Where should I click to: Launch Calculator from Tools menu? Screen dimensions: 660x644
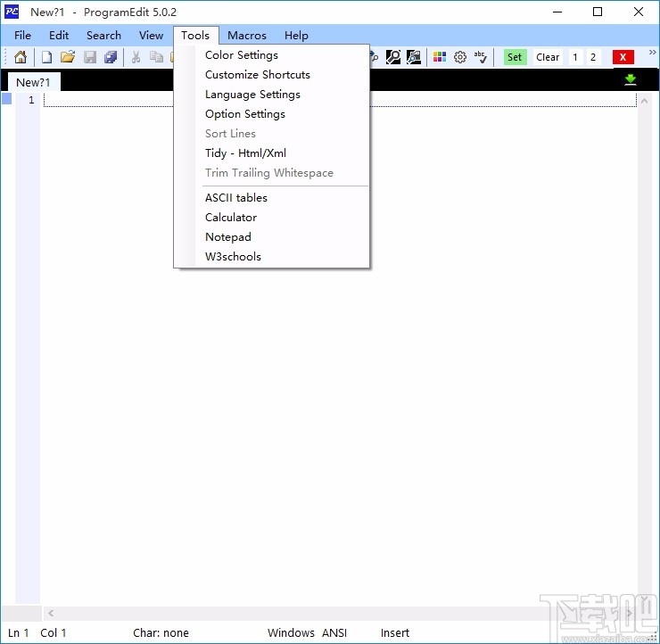click(272, 217)
